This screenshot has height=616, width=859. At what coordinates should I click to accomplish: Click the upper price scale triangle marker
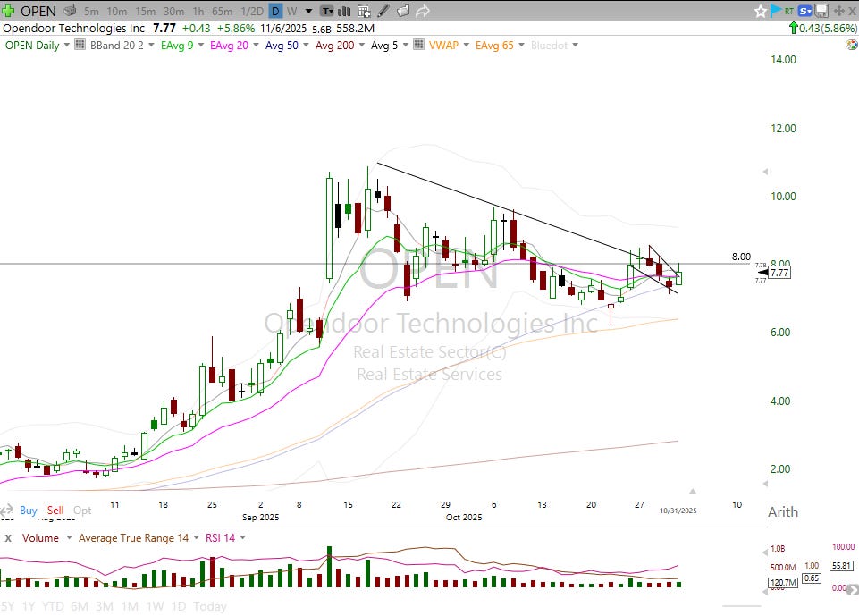pos(765,172)
